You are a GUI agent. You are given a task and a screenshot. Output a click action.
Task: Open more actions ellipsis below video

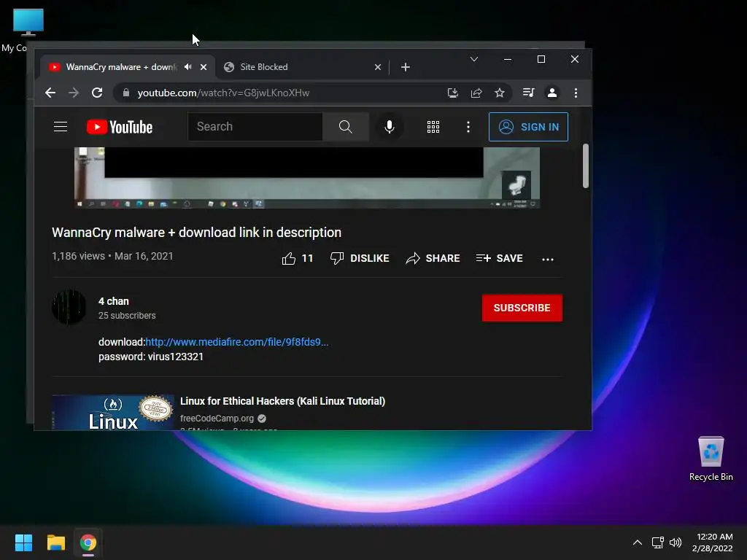[548, 259]
